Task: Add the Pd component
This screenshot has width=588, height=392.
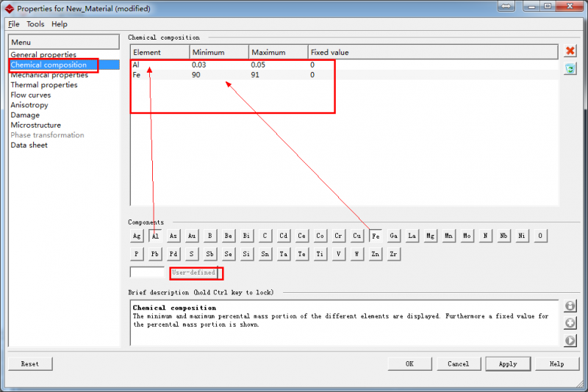Action: [x=173, y=254]
